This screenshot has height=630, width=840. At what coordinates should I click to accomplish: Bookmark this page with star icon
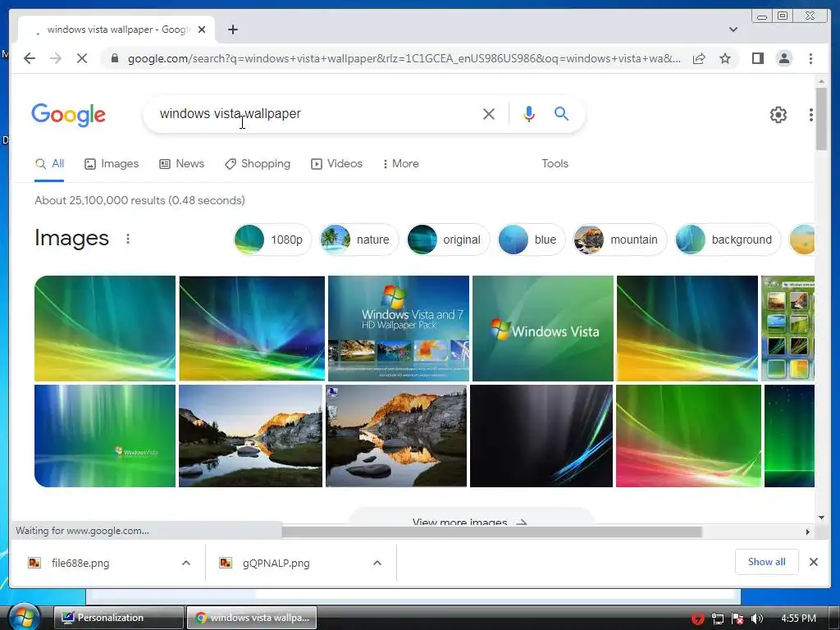point(725,58)
